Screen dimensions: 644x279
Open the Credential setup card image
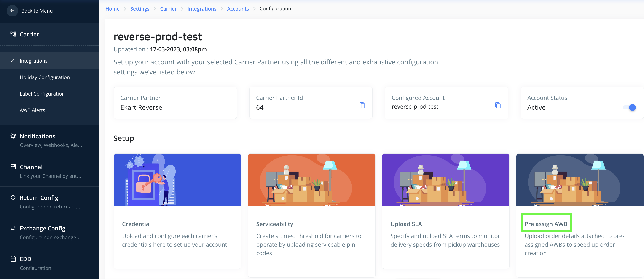tap(177, 180)
